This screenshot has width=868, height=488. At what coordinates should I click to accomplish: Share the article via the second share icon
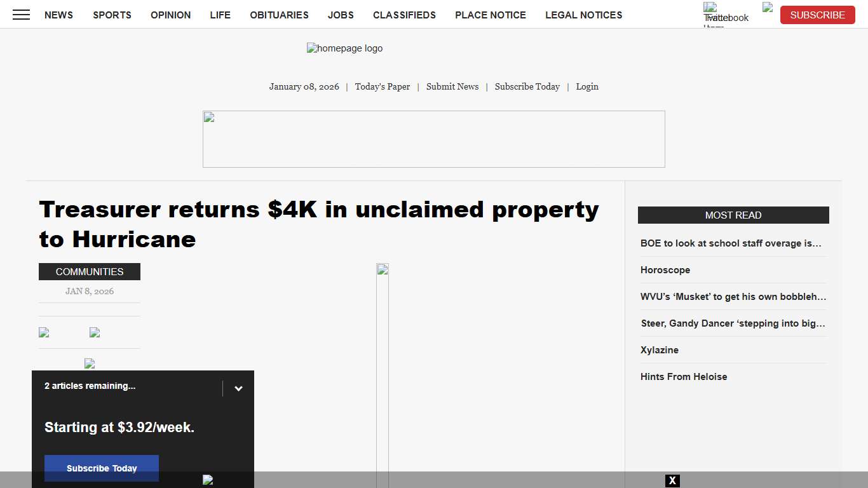tap(93, 332)
